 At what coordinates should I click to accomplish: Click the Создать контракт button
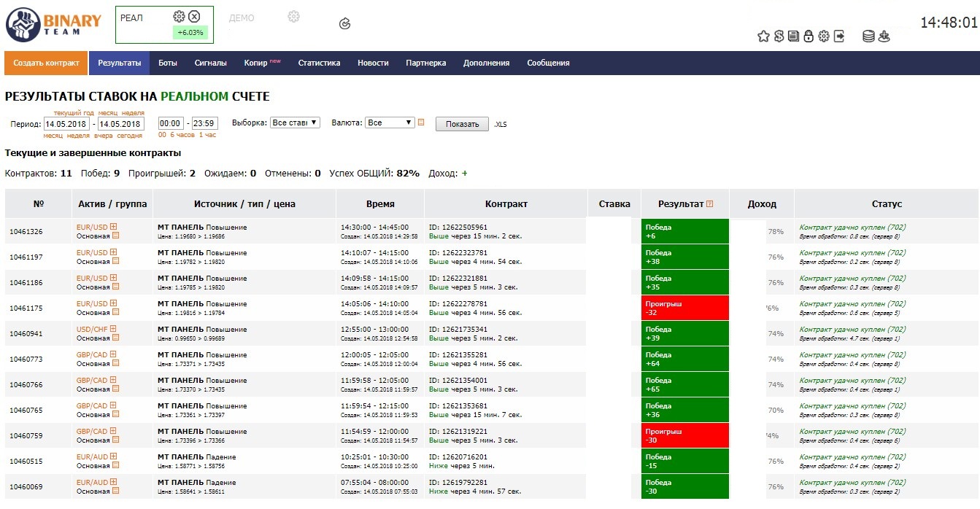46,63
